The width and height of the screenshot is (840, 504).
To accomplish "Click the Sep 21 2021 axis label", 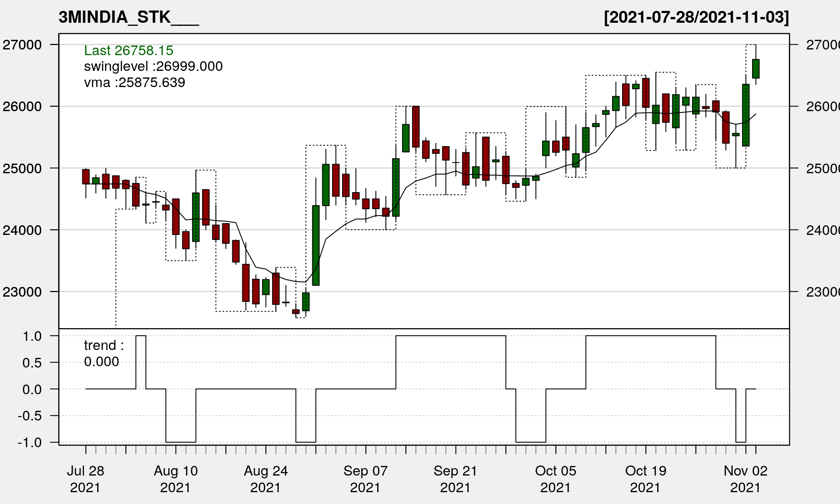I will pyautogui.click(x=455, y=479).
